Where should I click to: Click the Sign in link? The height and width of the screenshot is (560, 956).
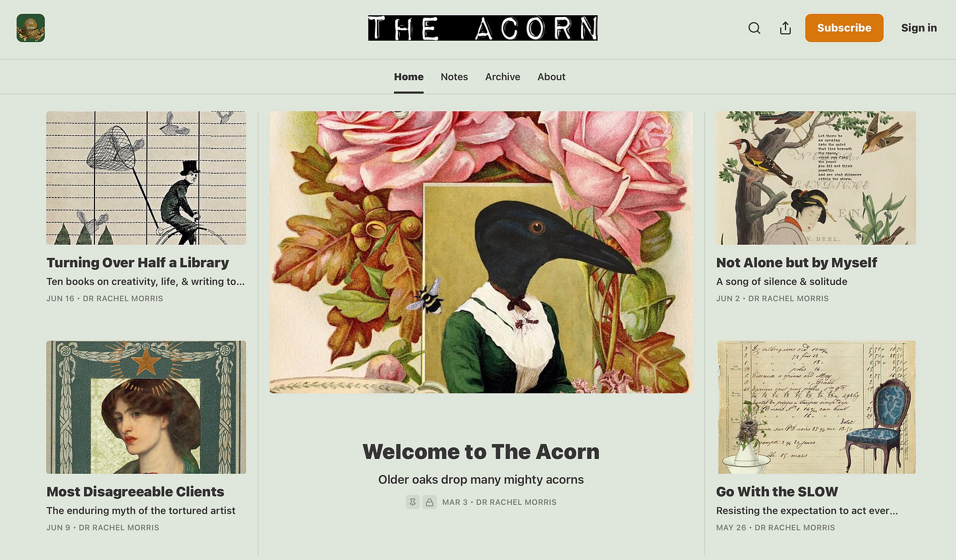tap(919, 28)
